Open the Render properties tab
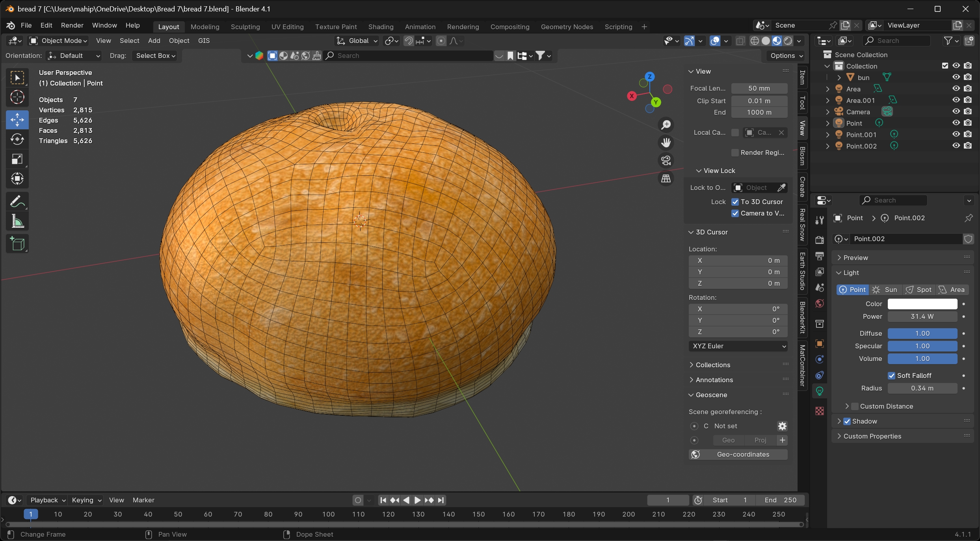The height and width of the screenshot is (541, 980). point(820,240)
